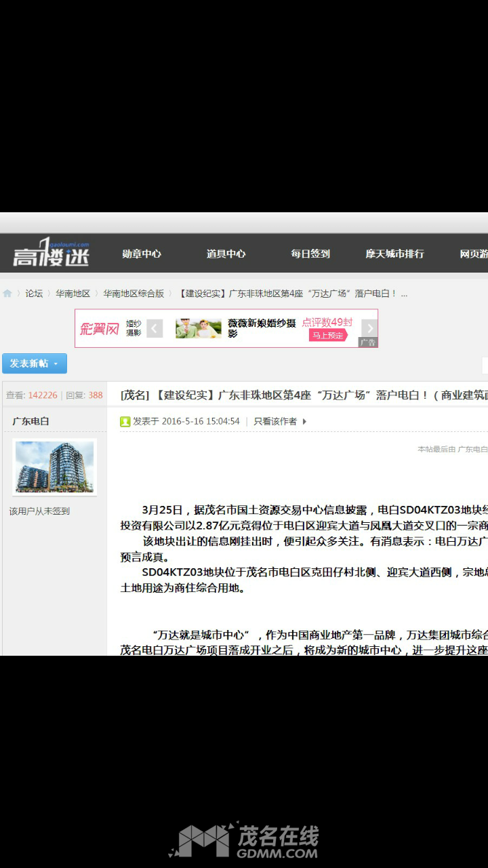Click the 熊翼网 ad logo
Screen dimensions: 488x868
[99, 329]
